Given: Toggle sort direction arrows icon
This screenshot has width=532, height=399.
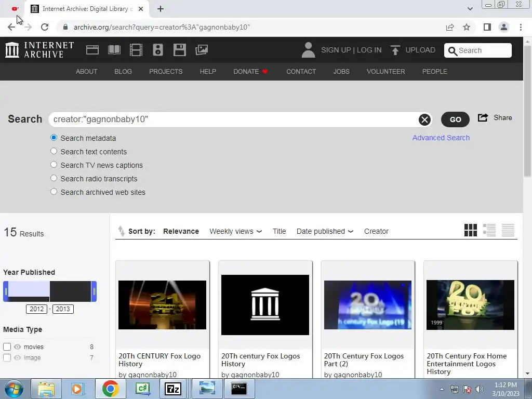Looking at the screenshot, I should 121,231.
